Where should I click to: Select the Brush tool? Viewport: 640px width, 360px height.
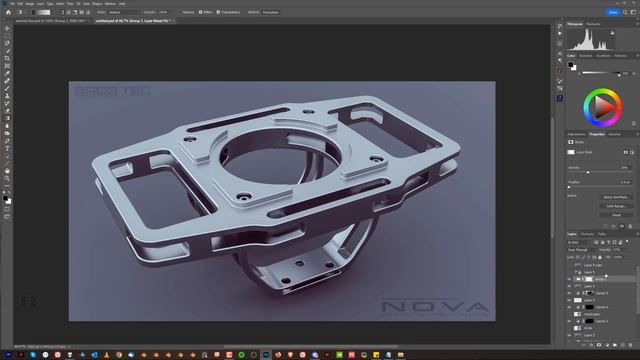pyautogui.click(x=7, y=89)
